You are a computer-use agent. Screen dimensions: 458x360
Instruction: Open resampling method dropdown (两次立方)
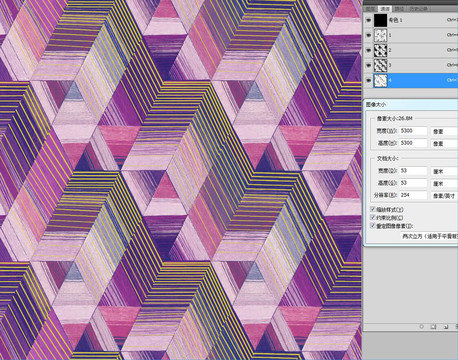click(x=429, y=236)
